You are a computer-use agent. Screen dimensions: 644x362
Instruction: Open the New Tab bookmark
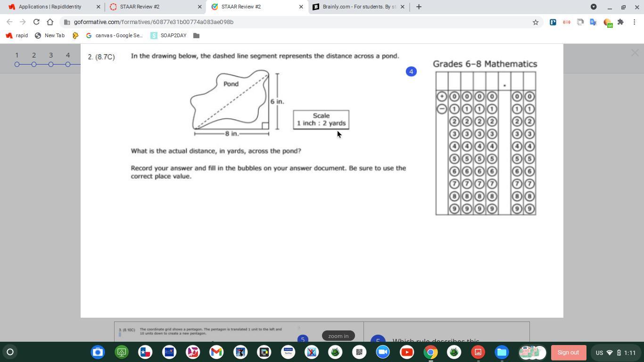pyautogui.click(x=50, y=35)
